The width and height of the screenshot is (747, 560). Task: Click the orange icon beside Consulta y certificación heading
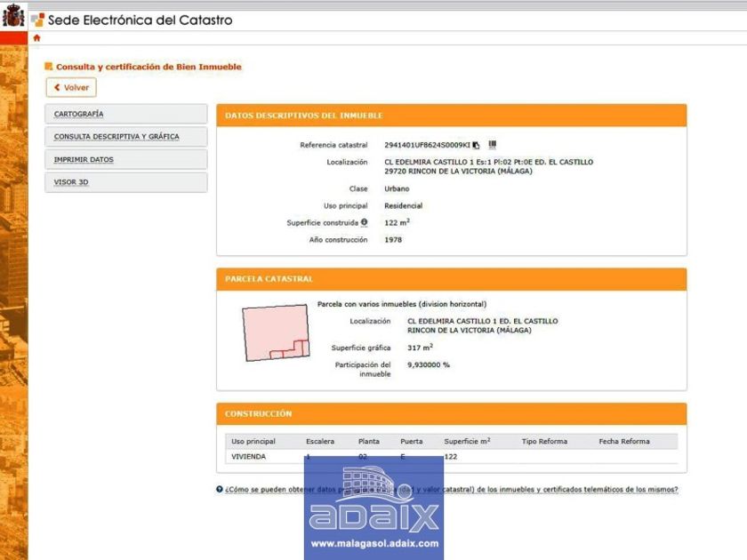(48, 66)
